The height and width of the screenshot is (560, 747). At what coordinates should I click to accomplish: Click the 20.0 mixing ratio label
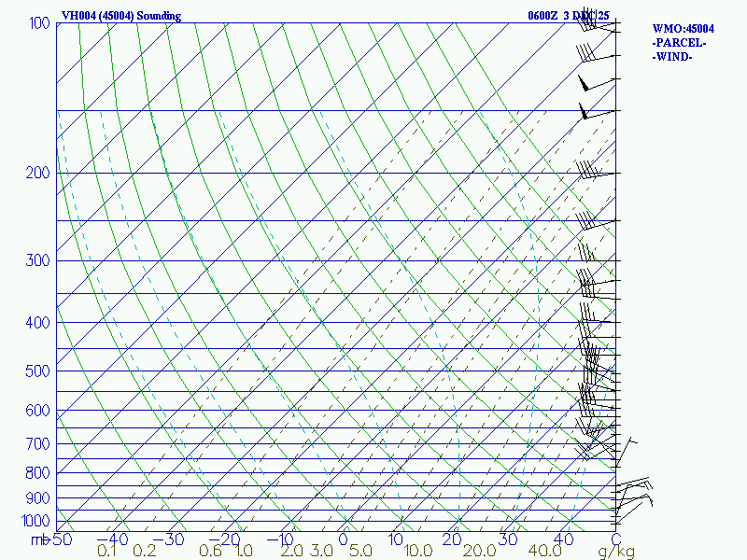480,552
